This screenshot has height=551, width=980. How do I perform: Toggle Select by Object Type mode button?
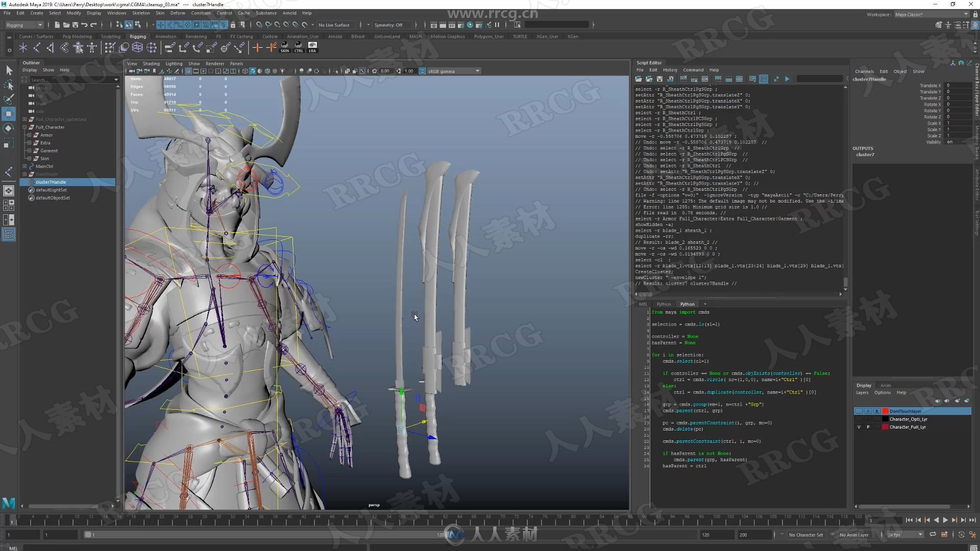click(x=129, y=24)
